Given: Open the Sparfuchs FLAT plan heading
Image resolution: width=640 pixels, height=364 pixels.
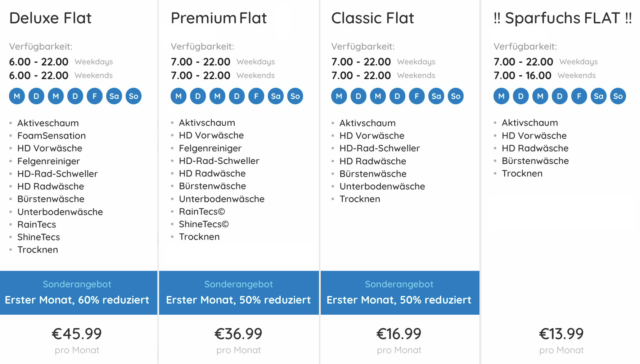Looking at the screenshot, I should click(563, 18).
